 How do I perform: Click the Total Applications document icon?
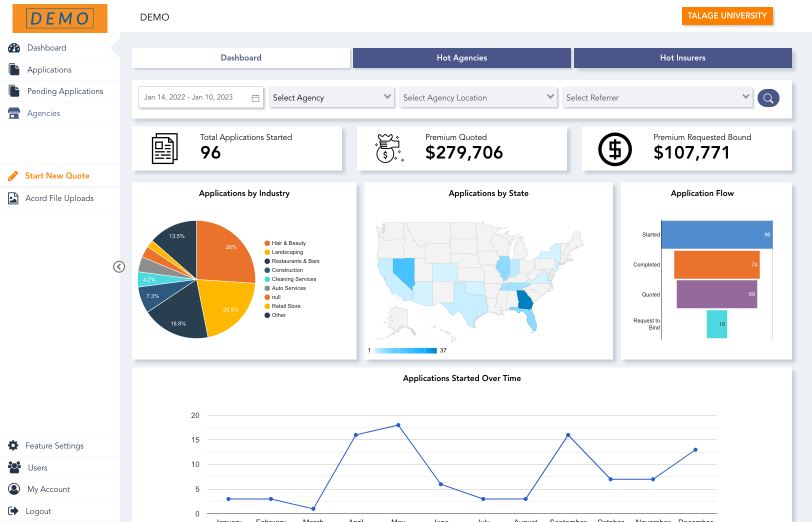point(164,148)
